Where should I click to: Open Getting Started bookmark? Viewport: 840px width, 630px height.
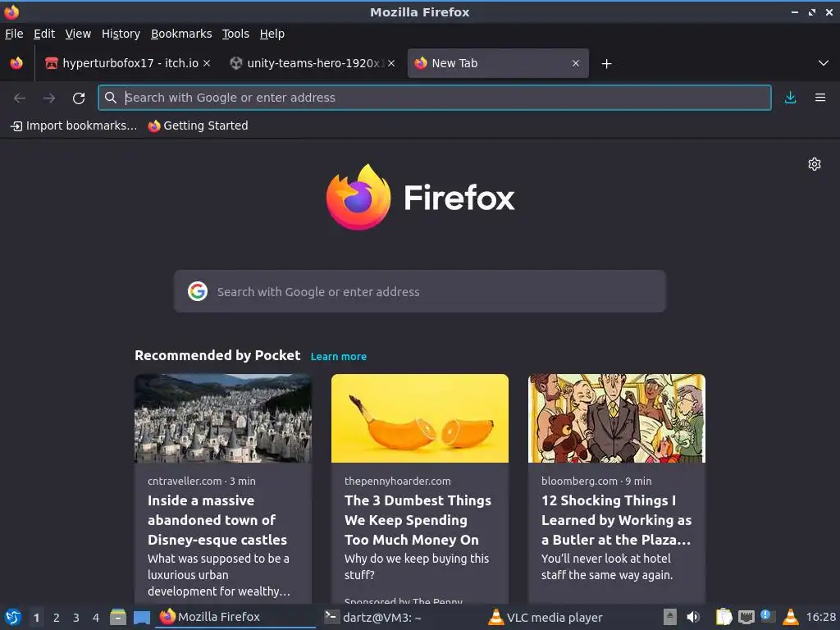[x=199, y=126]
